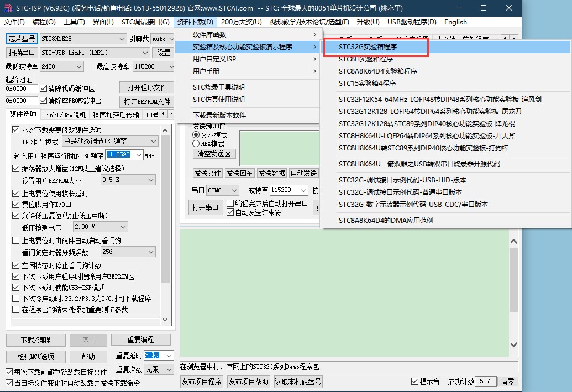Toggle 清除EEPROM缓冲区 checkbox
The height and width of the screenshot is (392, 572).
point(44,101)
